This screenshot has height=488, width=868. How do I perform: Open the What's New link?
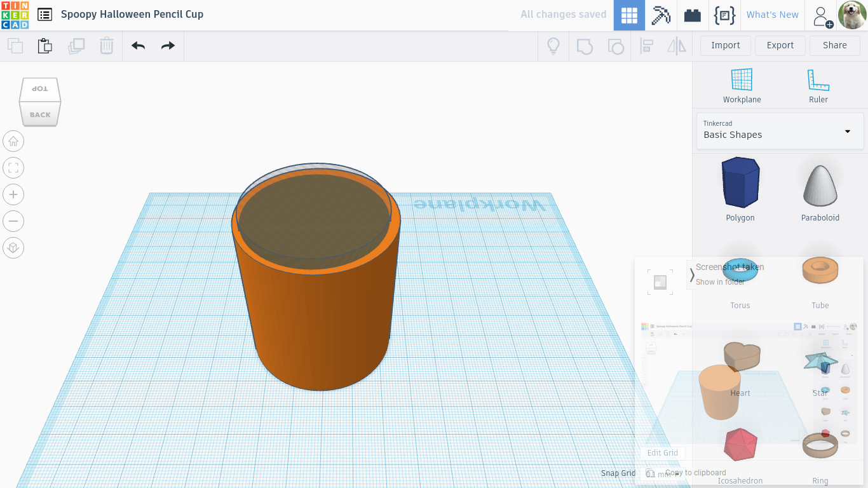pyautogui.click(x=773, y=15)
